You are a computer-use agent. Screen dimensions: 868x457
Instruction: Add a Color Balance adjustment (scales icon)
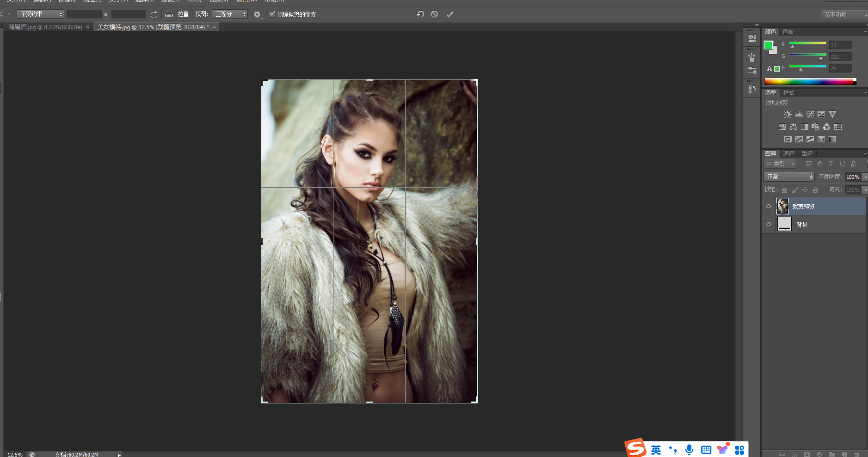point(794,127)
